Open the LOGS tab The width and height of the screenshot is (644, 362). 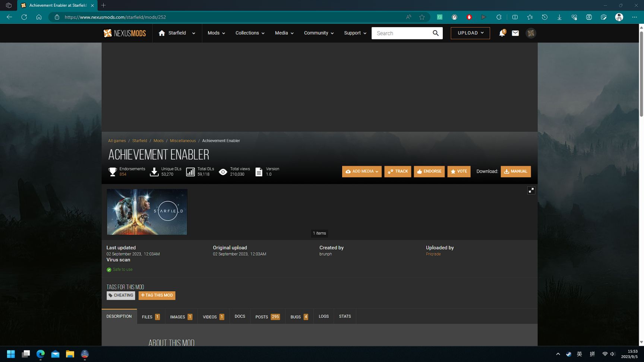(x=323, y=316)
